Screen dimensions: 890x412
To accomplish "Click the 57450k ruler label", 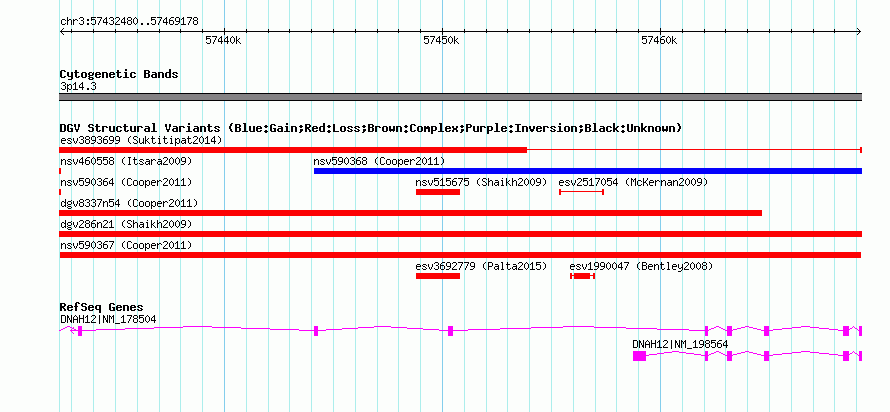I will click(441, 40).
